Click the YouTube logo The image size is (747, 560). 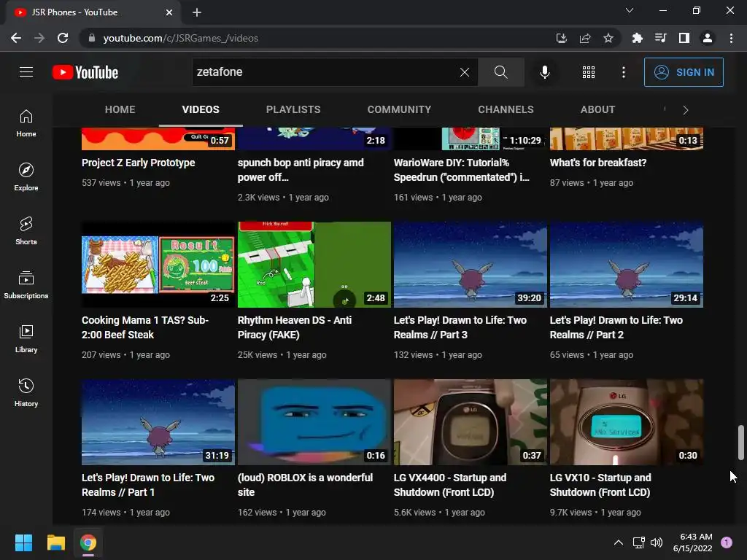click(x=85, y=72)
